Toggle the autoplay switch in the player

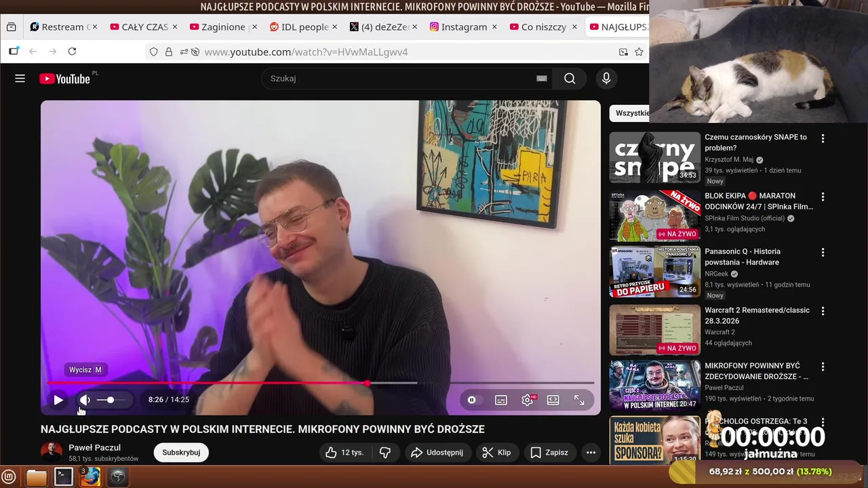click(472, 400)
